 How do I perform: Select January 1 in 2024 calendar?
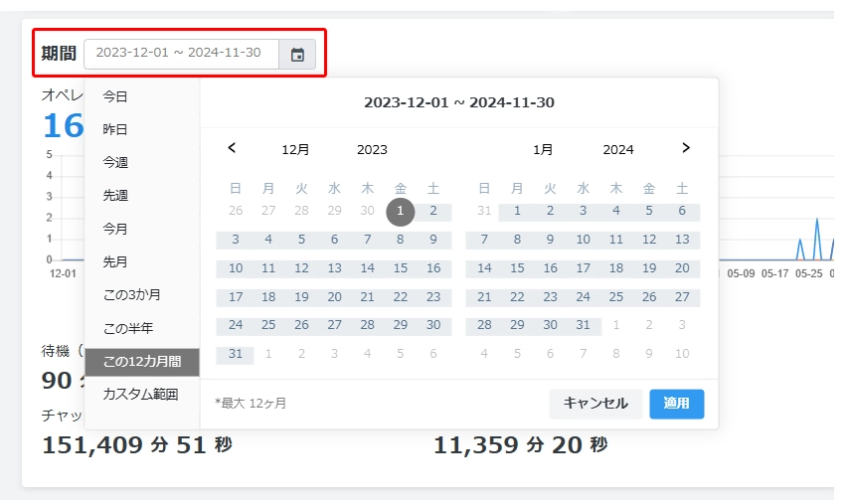517,211
